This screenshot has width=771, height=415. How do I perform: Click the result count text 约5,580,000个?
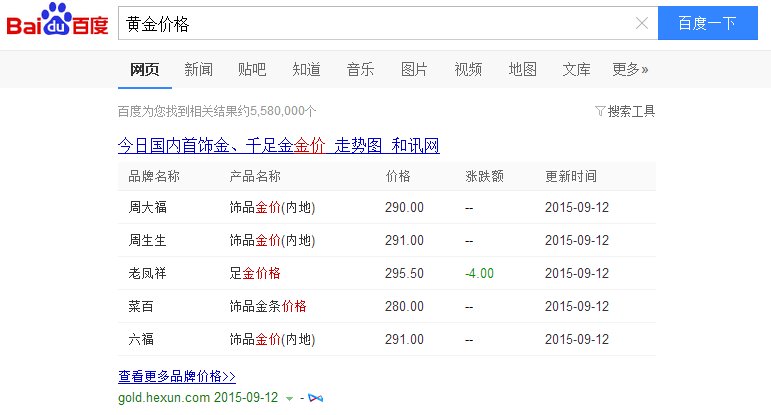point(277,112)
